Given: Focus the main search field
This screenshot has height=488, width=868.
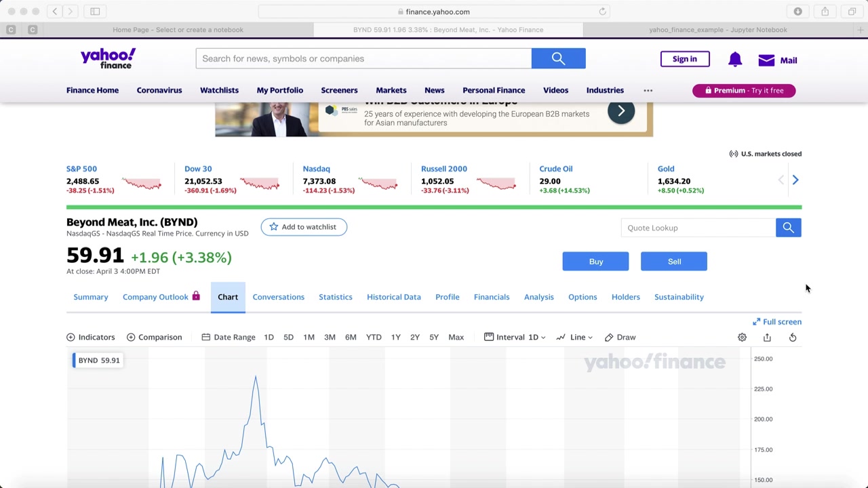Looking at the screenshot, I should [x=363, y=58].
